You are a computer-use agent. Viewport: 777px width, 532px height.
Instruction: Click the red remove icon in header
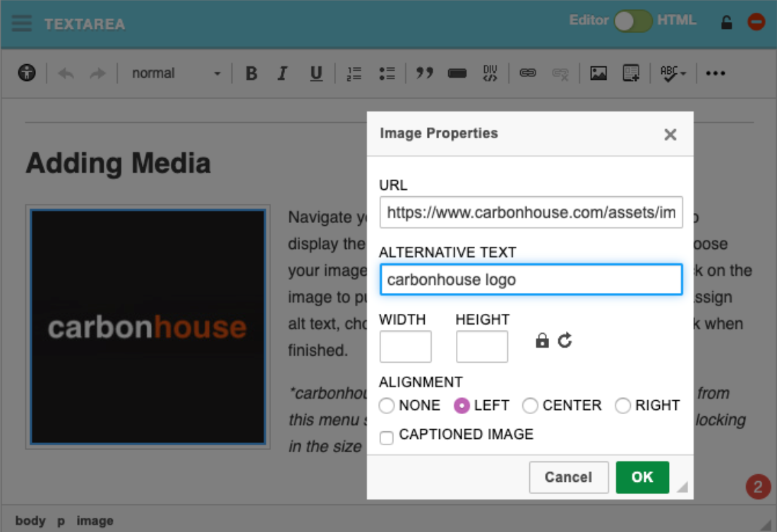tap(757, 22)
